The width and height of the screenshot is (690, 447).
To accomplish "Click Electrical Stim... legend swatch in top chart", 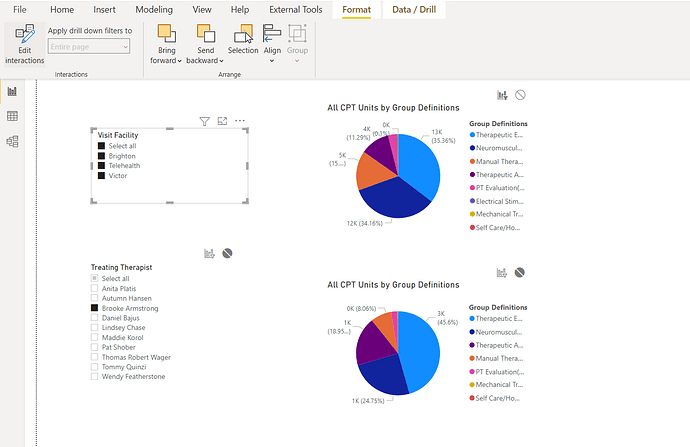I will (472, 201).
